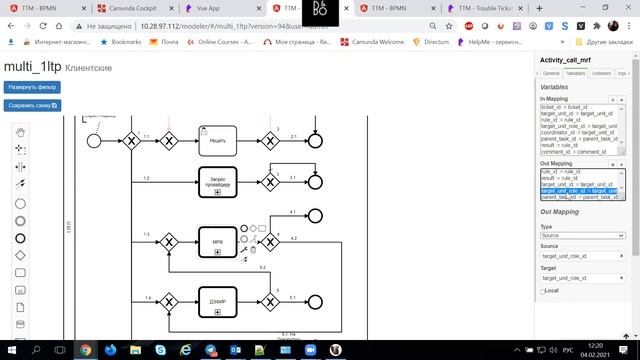Pick the data object from palette
The width and height of the screenshot is (640, 360).
(20, 307)
